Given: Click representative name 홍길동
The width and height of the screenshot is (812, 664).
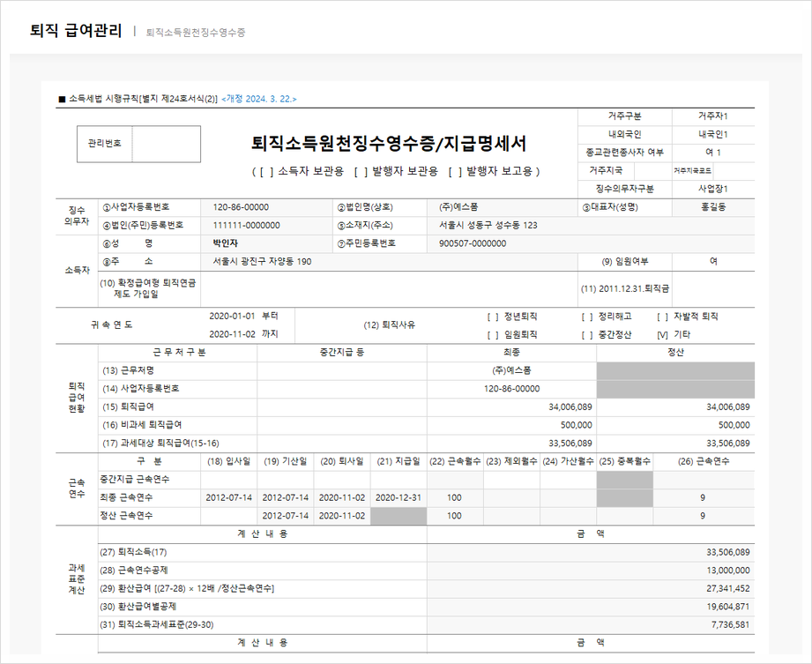Looking at the screenshot, I should [713, 207].
